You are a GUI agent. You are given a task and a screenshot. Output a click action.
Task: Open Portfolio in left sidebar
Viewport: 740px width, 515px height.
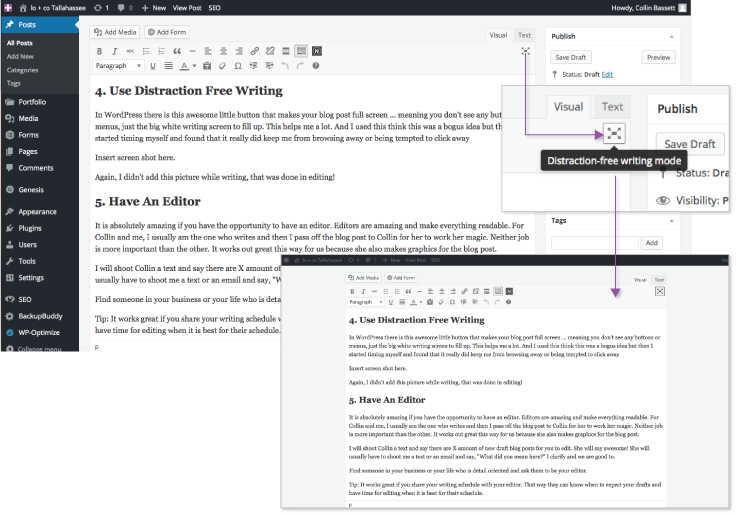pyautogui.click(x=32, y=102)
